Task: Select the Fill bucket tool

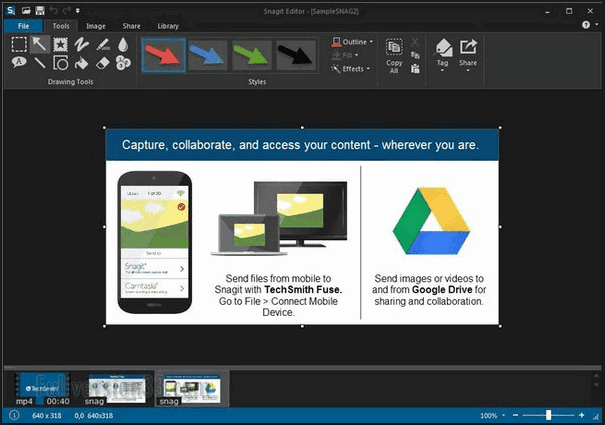Action: [81, 63]
